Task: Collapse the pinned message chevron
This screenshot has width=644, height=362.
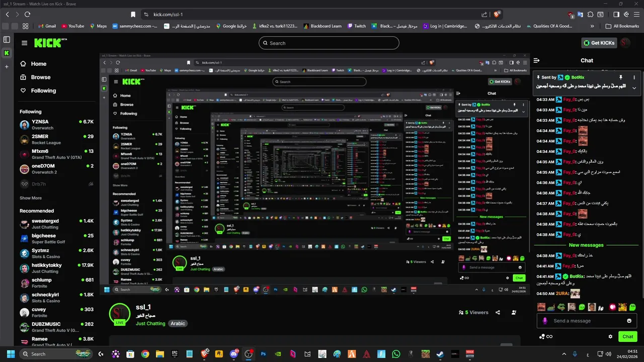Action: [634, 87]
